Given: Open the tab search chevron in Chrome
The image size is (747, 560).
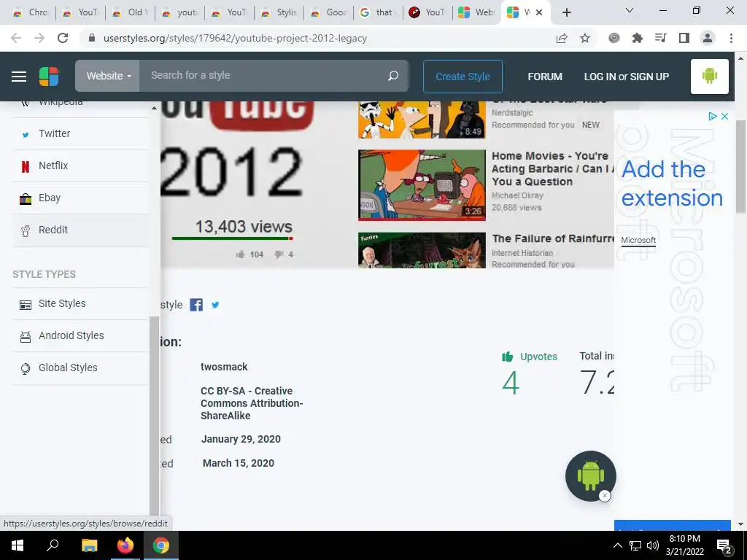Looking at the screenshot, I should tap(630, 10).
